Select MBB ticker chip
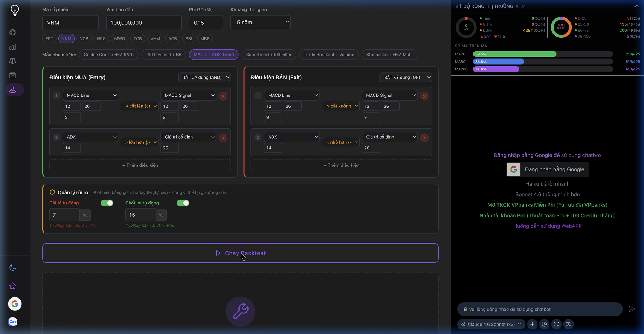 point(205,38)
